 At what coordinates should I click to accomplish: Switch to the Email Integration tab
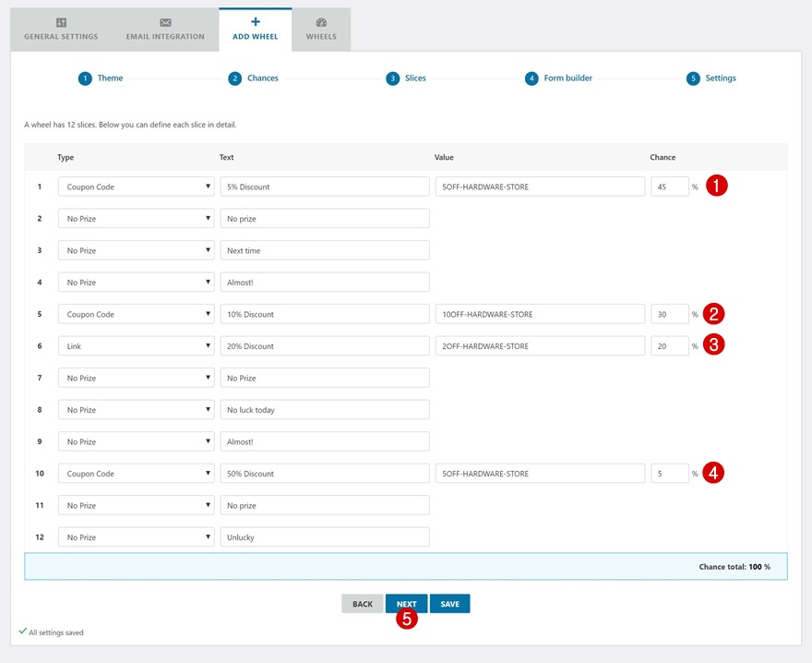coord(165,30)
